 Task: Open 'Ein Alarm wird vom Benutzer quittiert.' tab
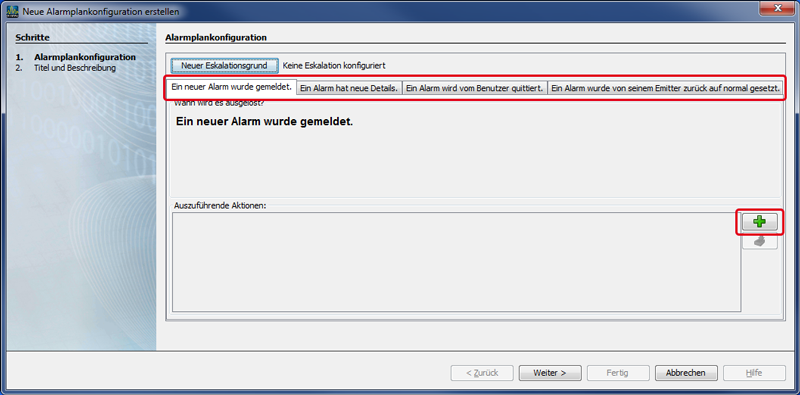click(x=474, y=88)
